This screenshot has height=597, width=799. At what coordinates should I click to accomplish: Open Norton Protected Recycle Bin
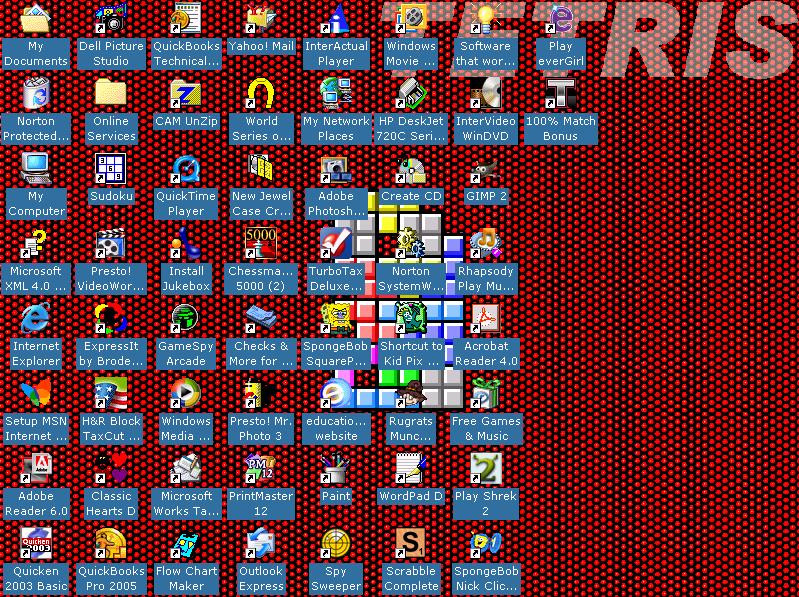pos(36,94)
